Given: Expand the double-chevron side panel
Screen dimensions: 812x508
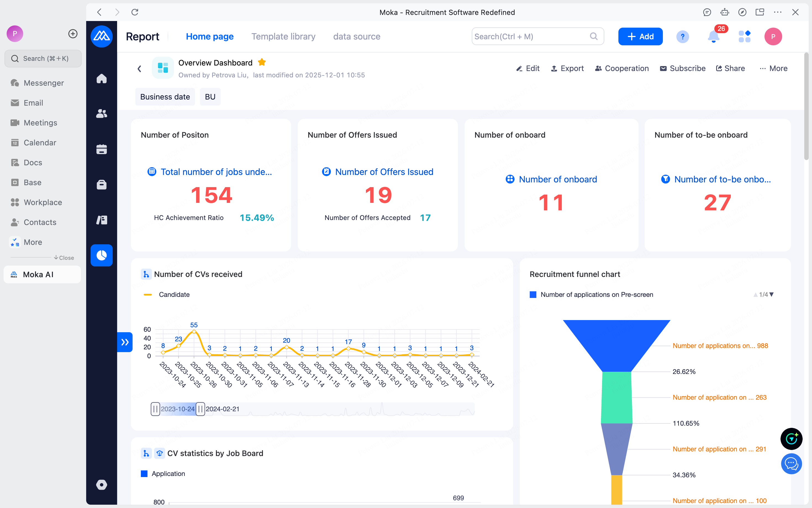Looking at the screenshot, I should pos(125,342).
